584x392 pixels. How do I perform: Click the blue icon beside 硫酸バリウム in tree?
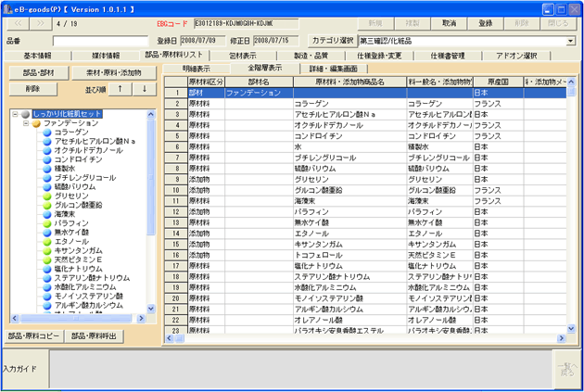coord(47,187)
